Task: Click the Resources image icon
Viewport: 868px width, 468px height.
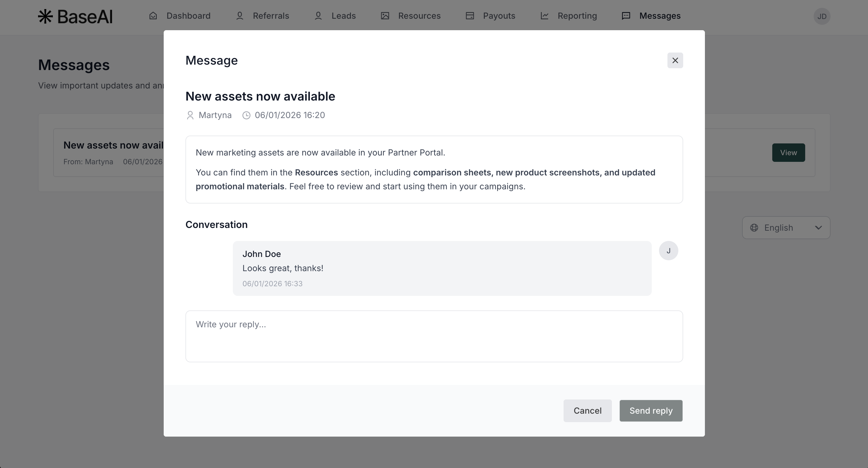Action: pos(385,16)
